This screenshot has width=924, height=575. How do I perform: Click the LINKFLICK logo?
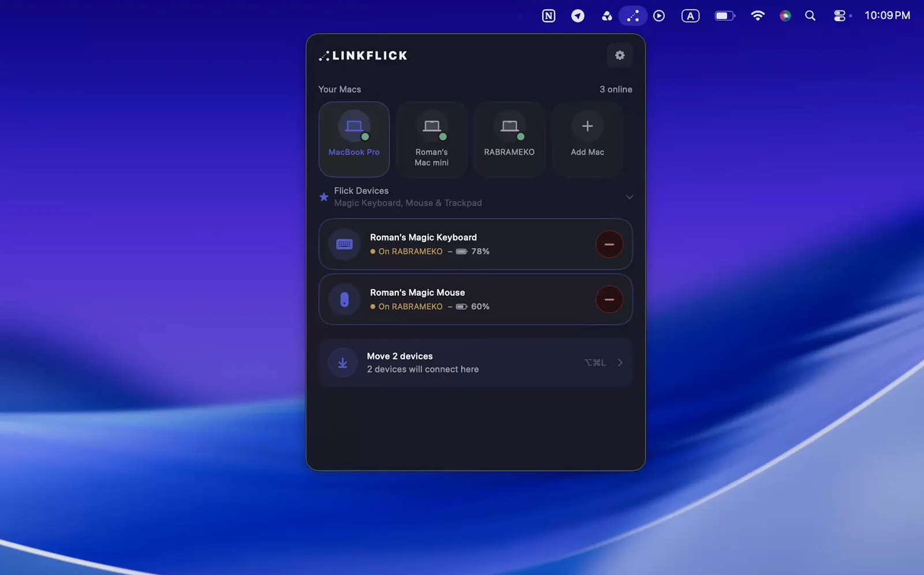363,56
